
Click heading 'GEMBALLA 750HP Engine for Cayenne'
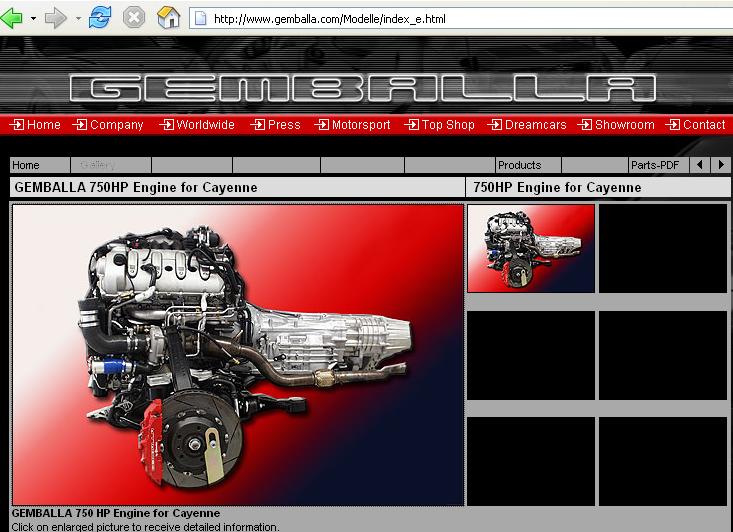point(136,187)
